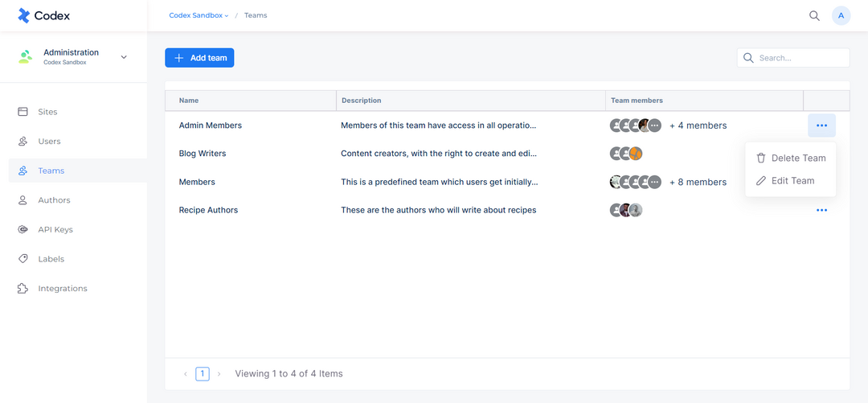Open the Blog Writers team row
The height and width of the screenshot is (403, 868).
pos(203,154)
